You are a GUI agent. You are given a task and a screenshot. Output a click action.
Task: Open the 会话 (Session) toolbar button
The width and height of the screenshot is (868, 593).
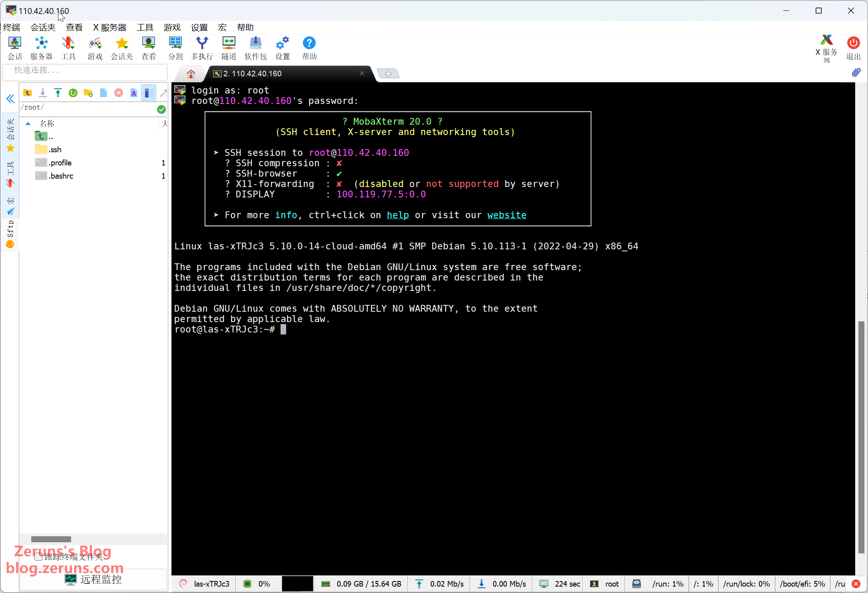click(15, 48)
